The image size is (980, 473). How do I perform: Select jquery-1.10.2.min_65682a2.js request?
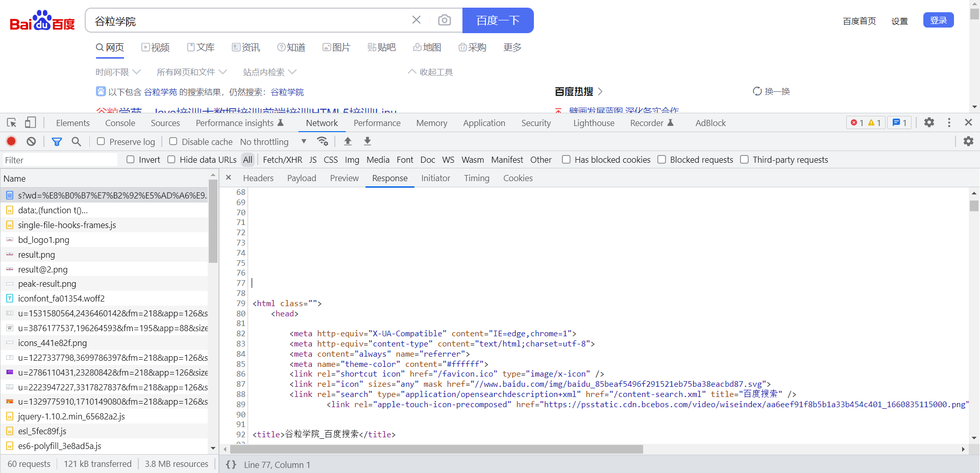click(104, 416)
